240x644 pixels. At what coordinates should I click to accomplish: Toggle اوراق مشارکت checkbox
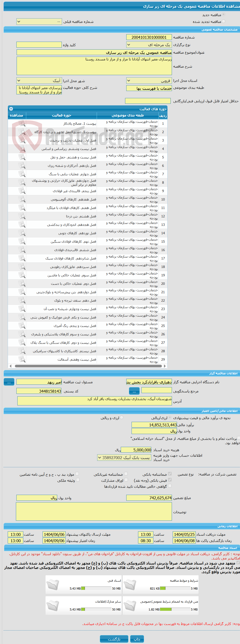click(126, 480)
